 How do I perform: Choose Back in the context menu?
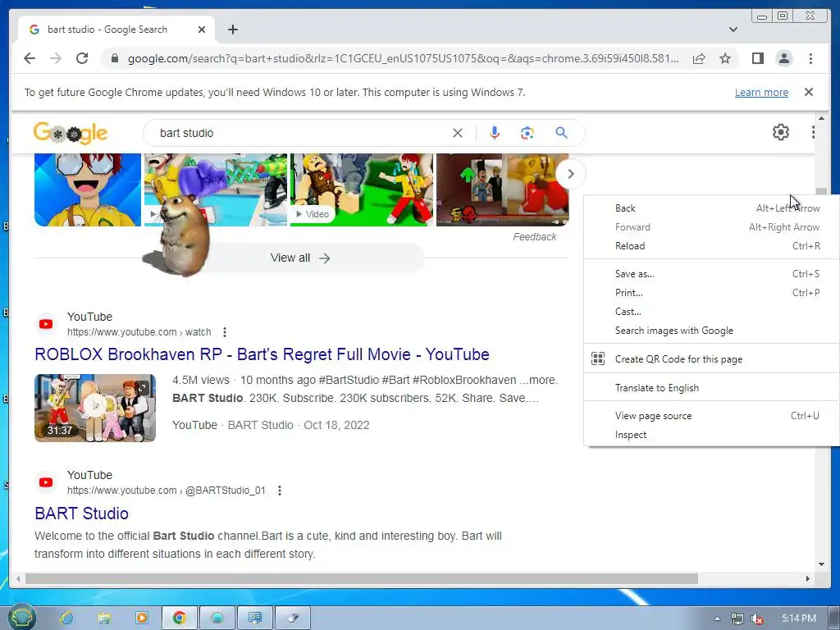(711, 208)
